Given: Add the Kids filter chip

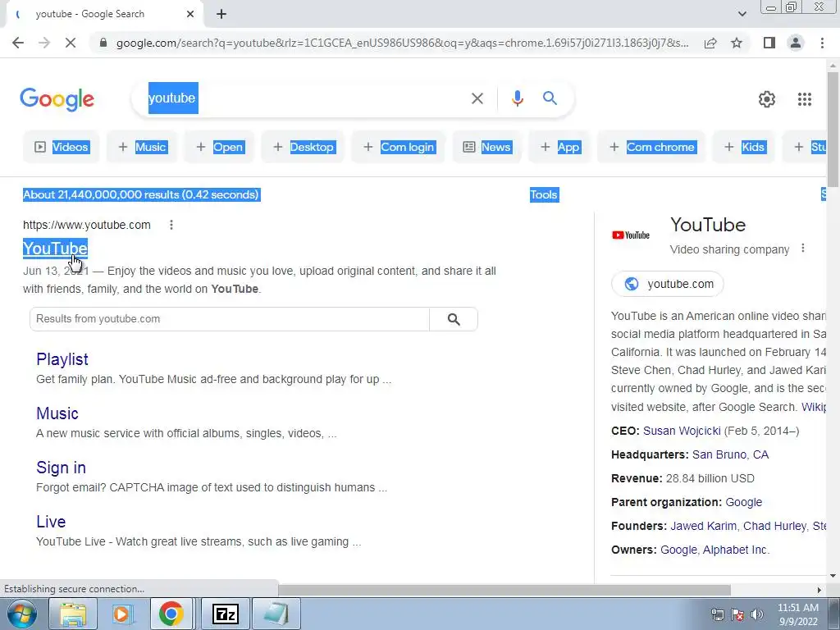Looking at the screenshot, I should click(743, 147).
